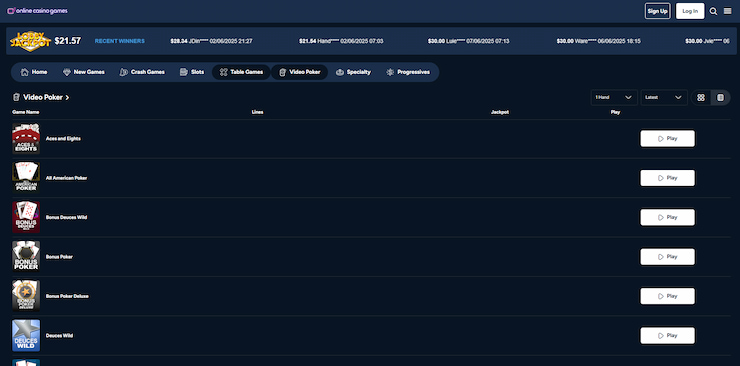Click the Aces and Eights game name
Viewport: 740px width, 366px height.
click(63, 139)
